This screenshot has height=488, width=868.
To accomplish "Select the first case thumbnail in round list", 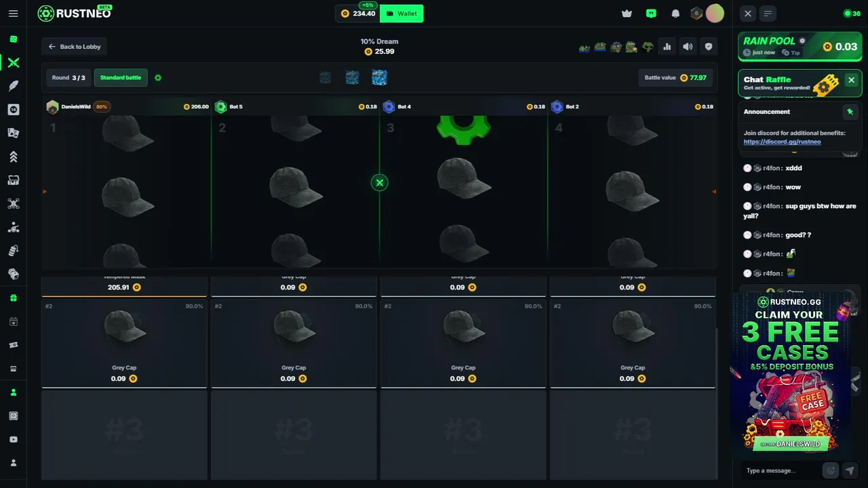I will point(325,78).
